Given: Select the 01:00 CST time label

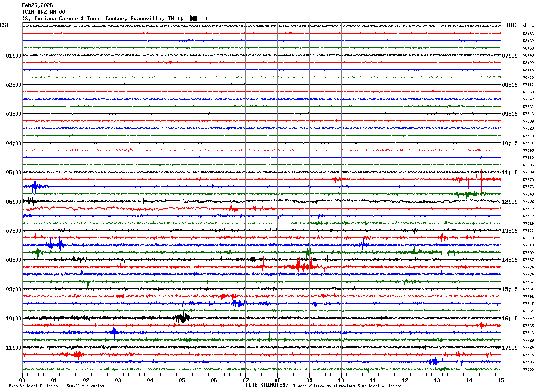Looking at the screenshot, I should pos(14,56).
